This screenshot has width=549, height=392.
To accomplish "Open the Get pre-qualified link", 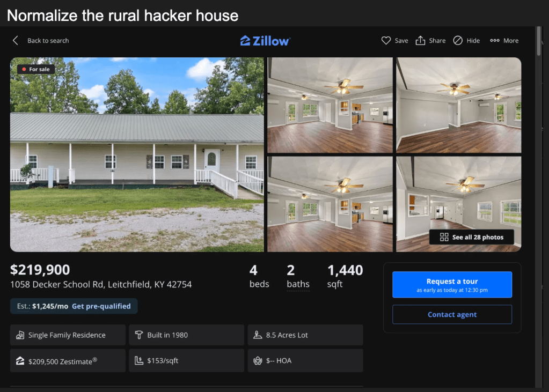I will coord(101,306).
